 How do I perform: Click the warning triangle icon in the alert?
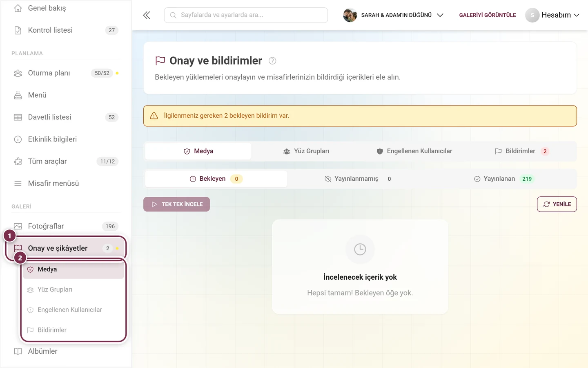[x=154, y=116]
